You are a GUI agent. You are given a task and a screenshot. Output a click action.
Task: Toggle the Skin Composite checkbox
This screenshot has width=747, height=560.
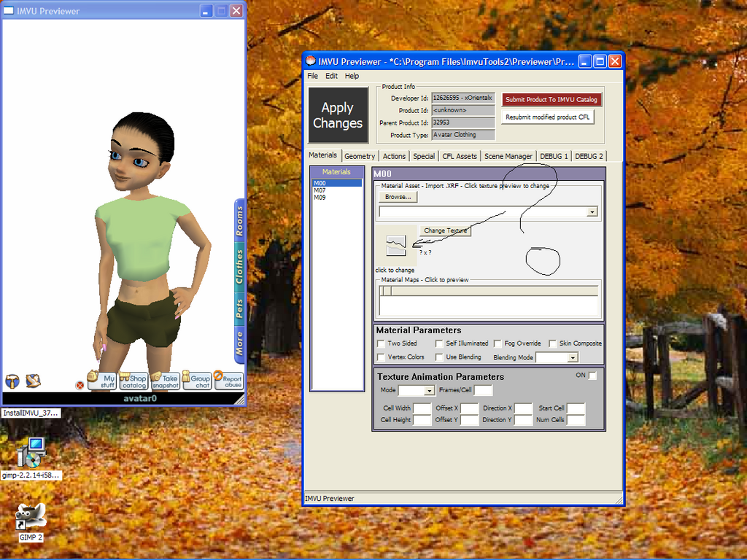pos(553,343)
